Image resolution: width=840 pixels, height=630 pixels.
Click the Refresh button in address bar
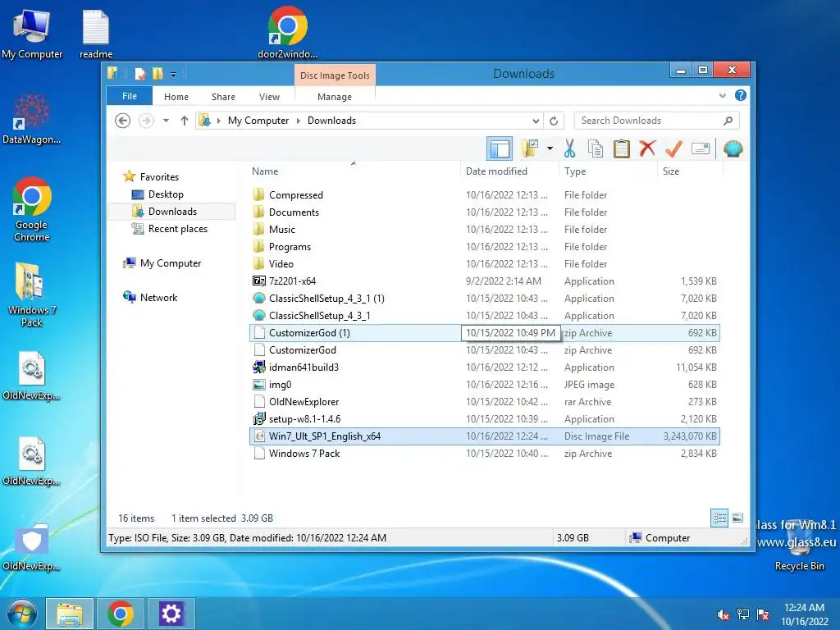coord(554,121)
